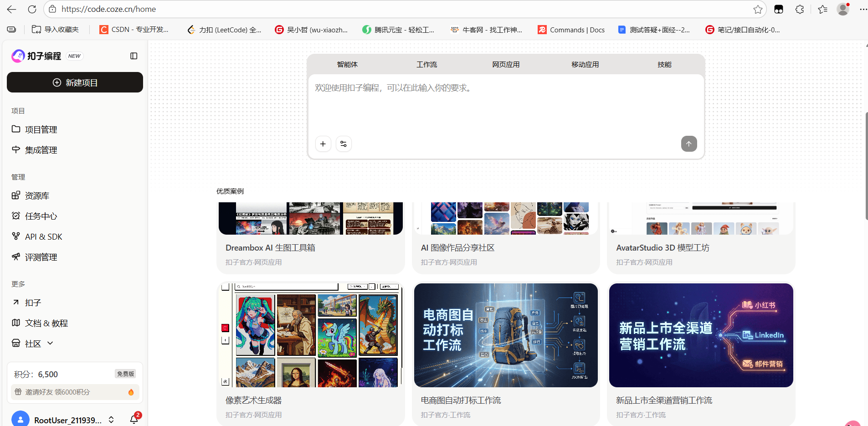Collapse the left sidebar panel icon
The height and width of the screenshot is (426, 868).
click(x=134, y=56)
